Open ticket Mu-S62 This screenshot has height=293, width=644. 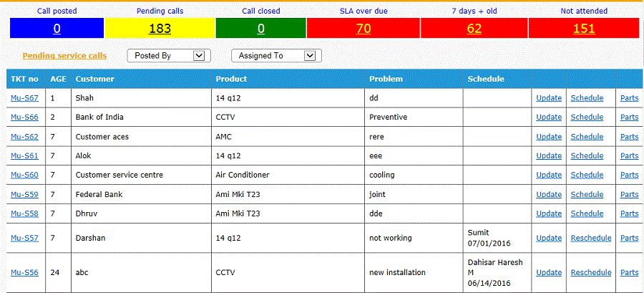(24, 136)
